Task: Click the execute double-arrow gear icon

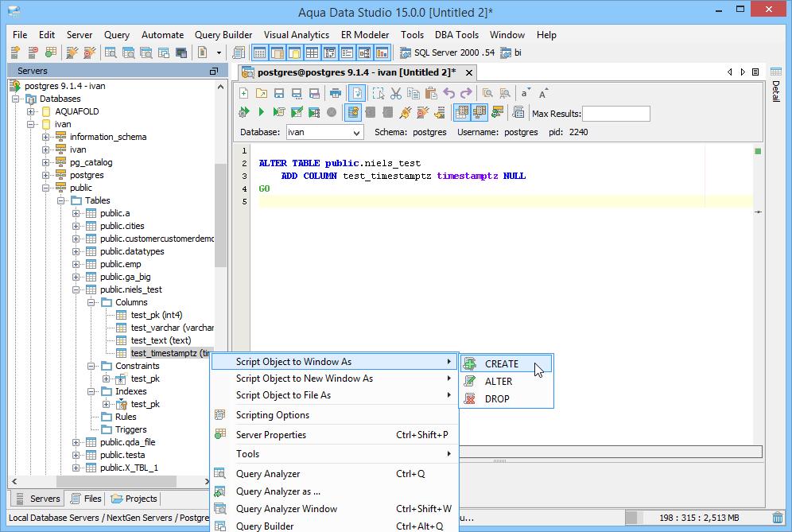Action: coord(243,112)
